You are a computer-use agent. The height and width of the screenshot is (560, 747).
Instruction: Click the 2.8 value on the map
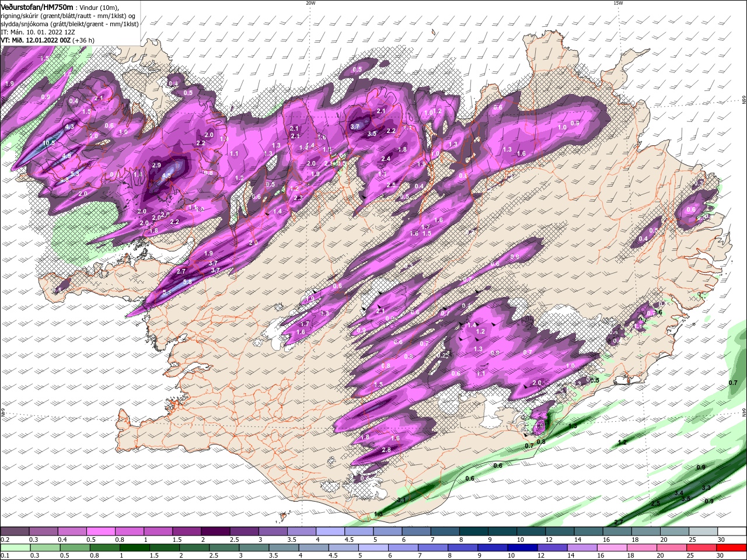click(x=386, y=450)
